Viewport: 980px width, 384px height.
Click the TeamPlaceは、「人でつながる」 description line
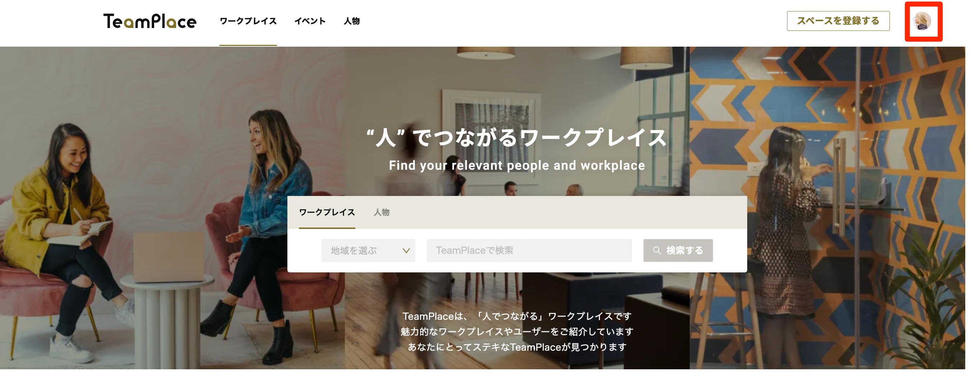point(517,316)
